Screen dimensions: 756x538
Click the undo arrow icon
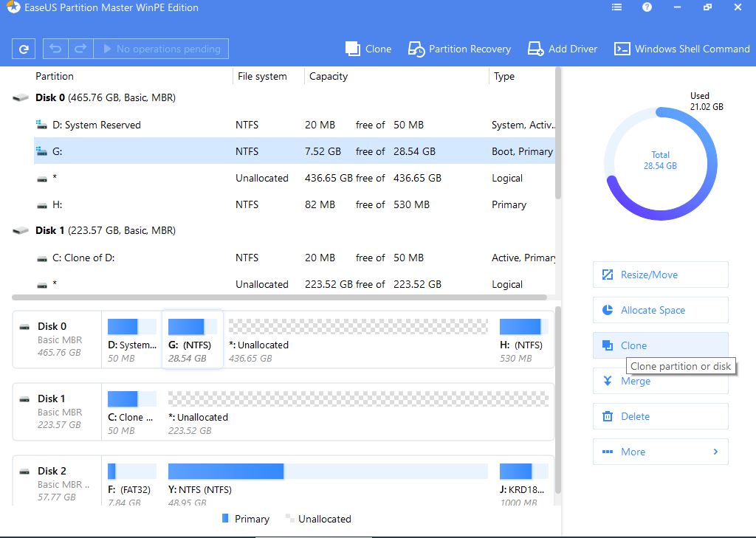(x=55, y=49)
